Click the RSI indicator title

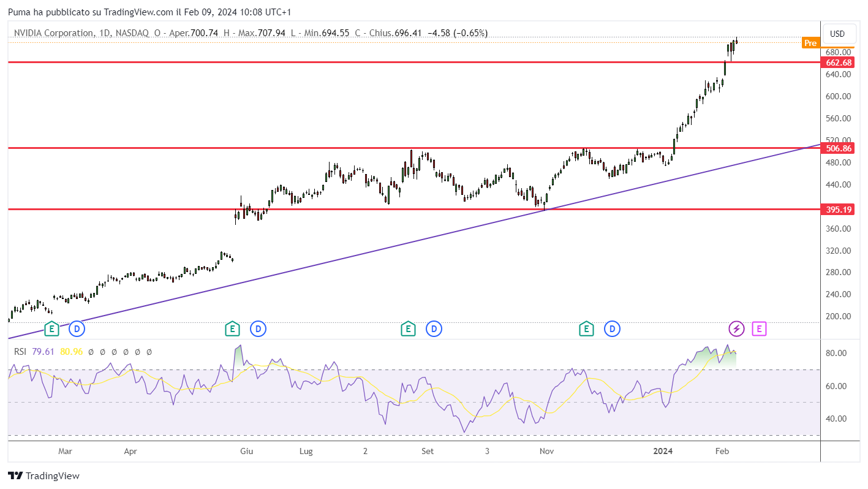21,352
